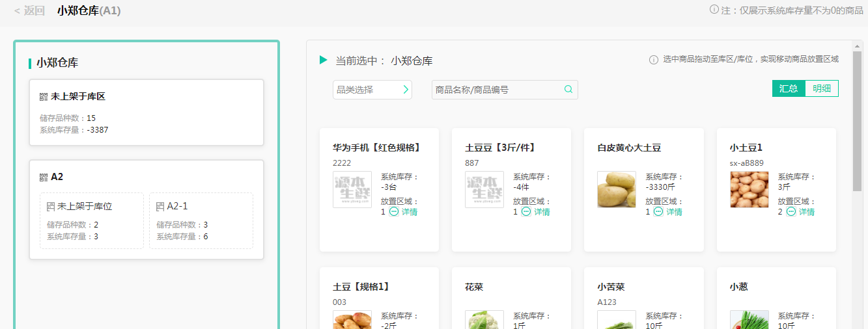Click the 土豆豆【3斤/件】 product title

(500, 148)
